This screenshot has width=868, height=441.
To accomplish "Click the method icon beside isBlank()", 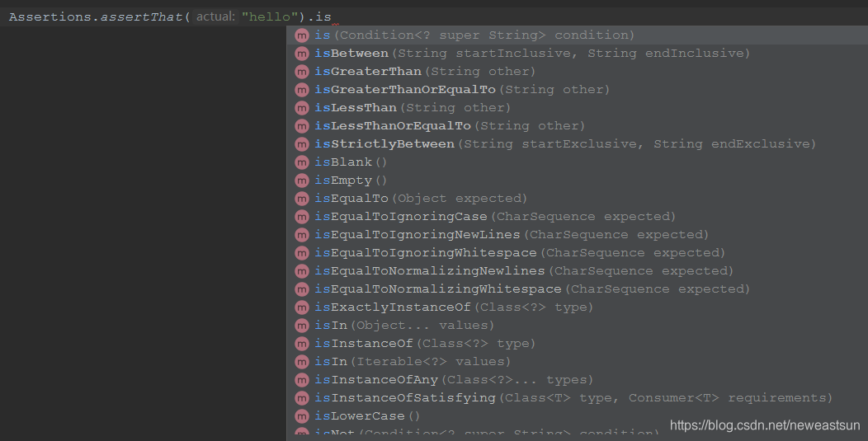I will [x=302, y=162].
